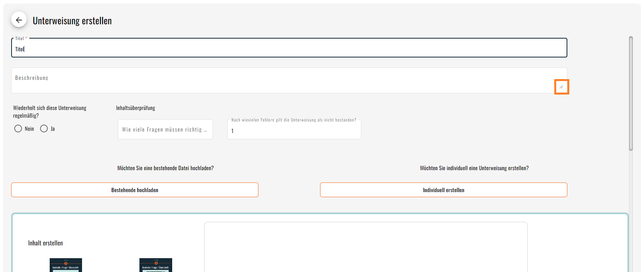644x272 pixels.
Task: Click the Nein option label
Action: (x=29, y=129)
